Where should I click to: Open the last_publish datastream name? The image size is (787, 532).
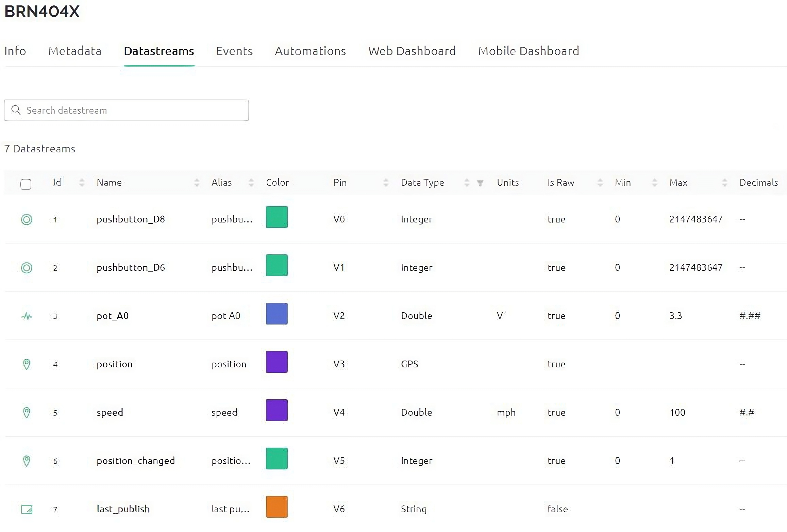tap(123, 509)
